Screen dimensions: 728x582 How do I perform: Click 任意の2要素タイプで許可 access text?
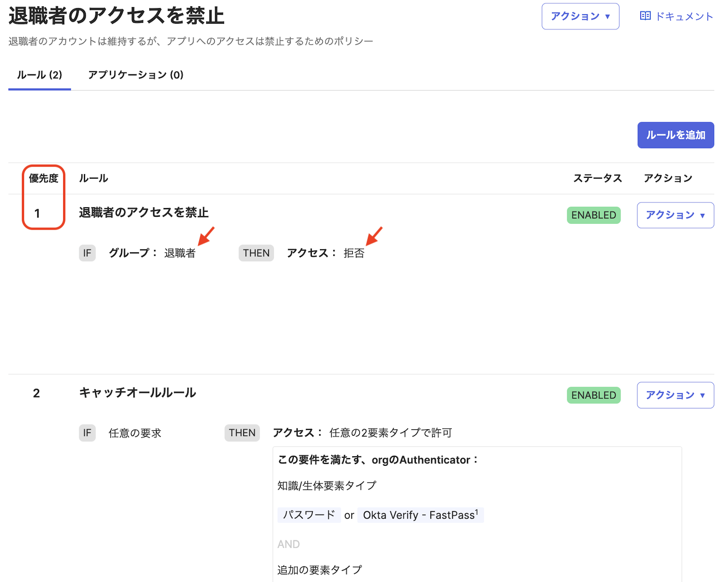[391, 433]
